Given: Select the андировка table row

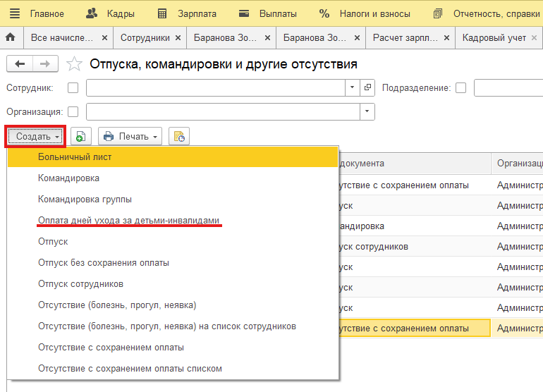Looking at the screenshot, I should click(441, 226).
